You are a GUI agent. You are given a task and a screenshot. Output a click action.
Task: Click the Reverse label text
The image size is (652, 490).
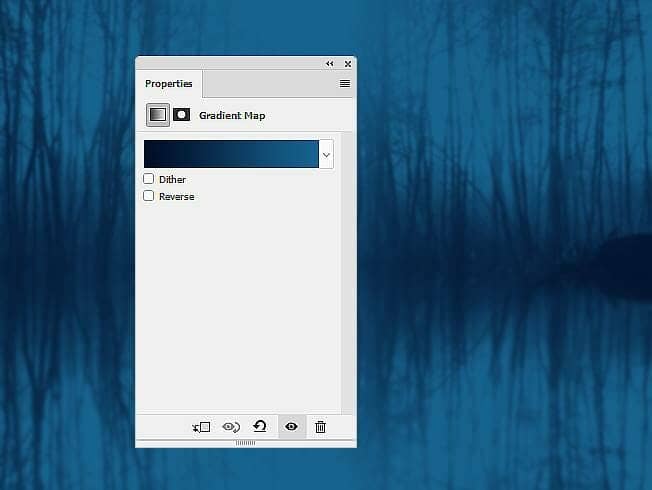tap(176, 196)
